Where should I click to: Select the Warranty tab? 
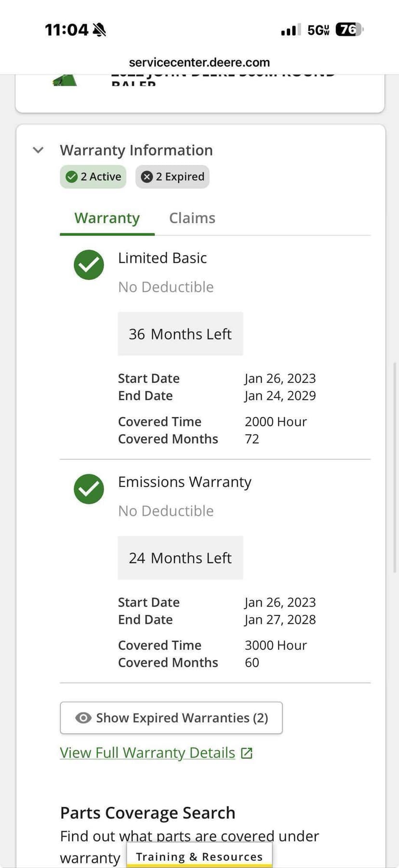point(107,218)
